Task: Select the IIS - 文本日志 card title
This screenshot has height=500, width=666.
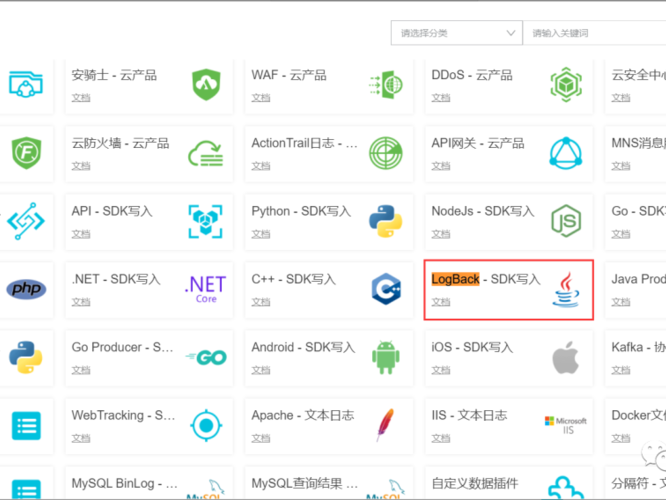Action: coord(469,415)
